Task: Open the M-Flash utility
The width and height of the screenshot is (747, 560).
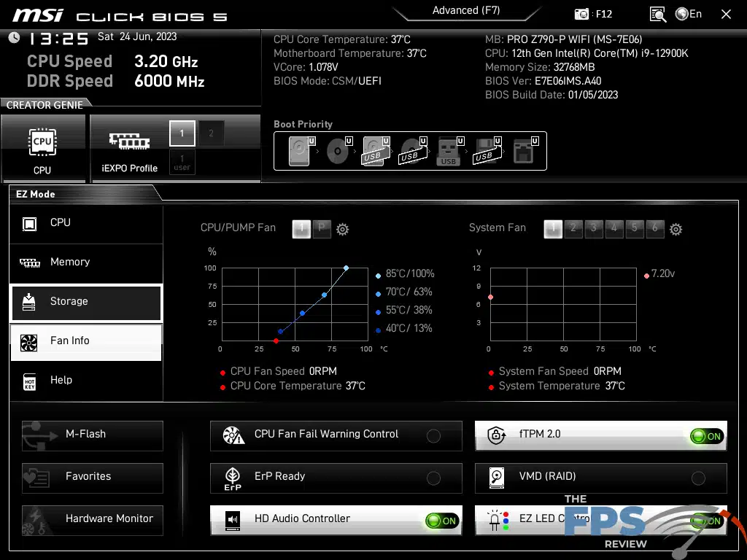Action: [x=93, y=436]
